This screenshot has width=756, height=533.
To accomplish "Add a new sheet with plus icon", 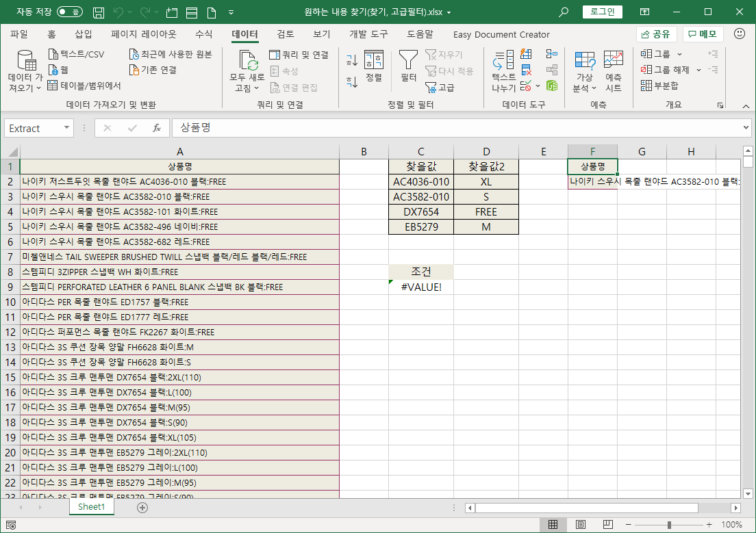I will click(x=142, y=507).
